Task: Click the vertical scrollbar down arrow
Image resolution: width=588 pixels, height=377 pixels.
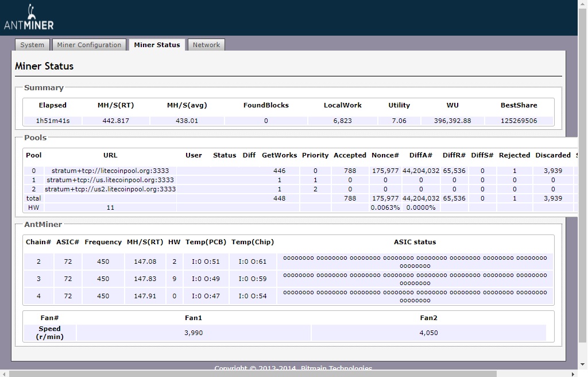Action: pyautogui.click(x=582, y=364)
